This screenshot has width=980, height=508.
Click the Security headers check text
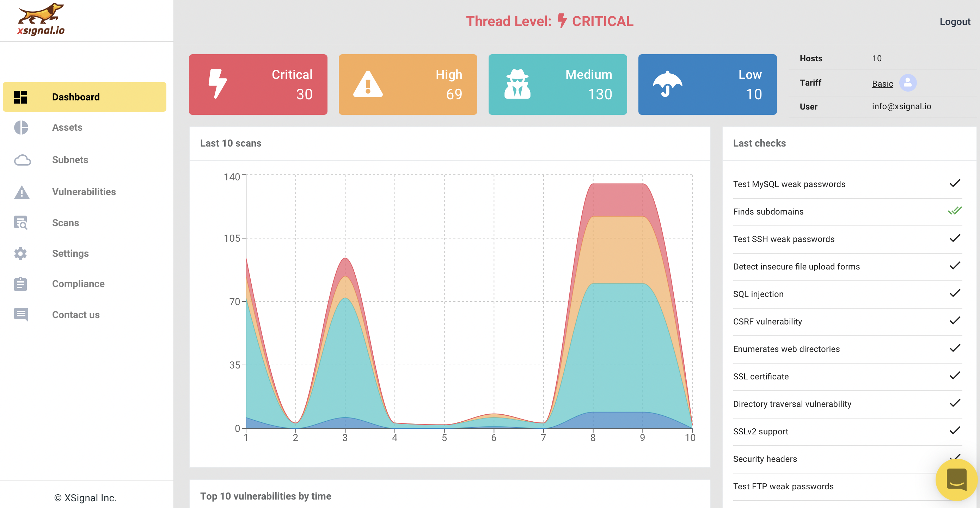click(x=765, y=459)
